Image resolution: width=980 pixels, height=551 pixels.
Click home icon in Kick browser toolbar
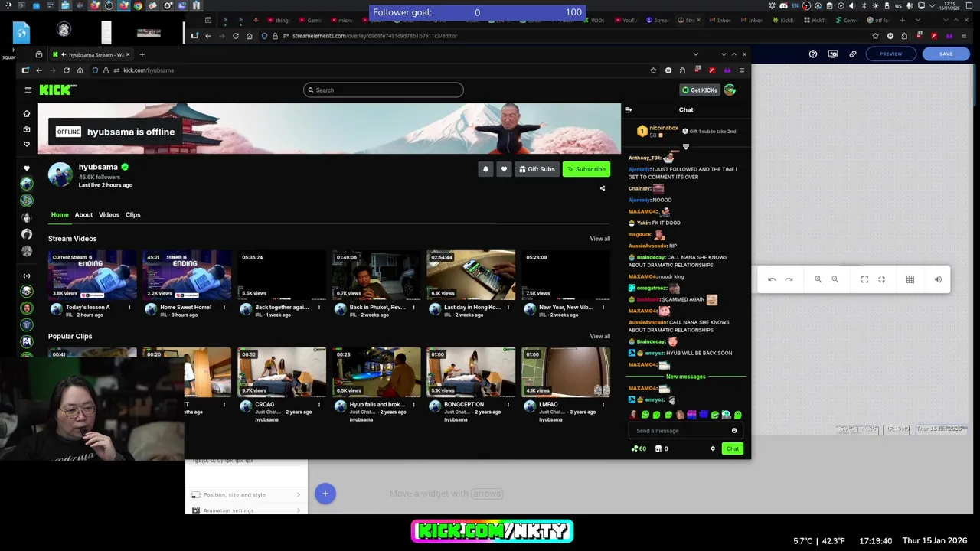pos(80,70)
